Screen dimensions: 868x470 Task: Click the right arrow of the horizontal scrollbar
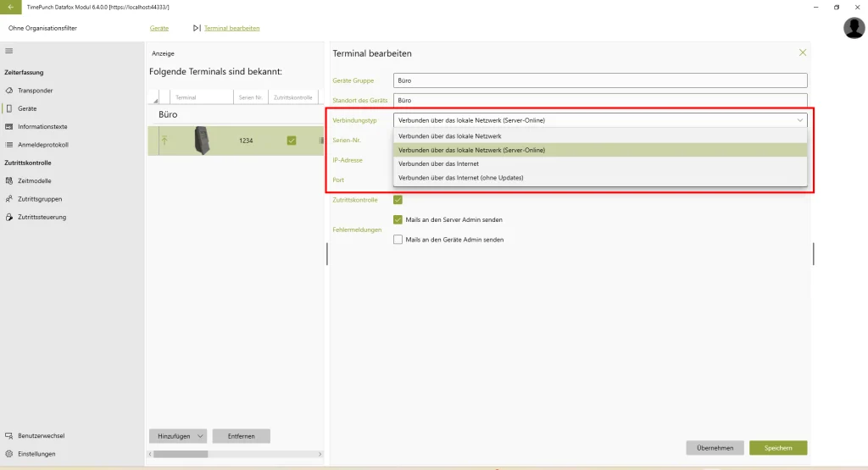tap(320, 454)
